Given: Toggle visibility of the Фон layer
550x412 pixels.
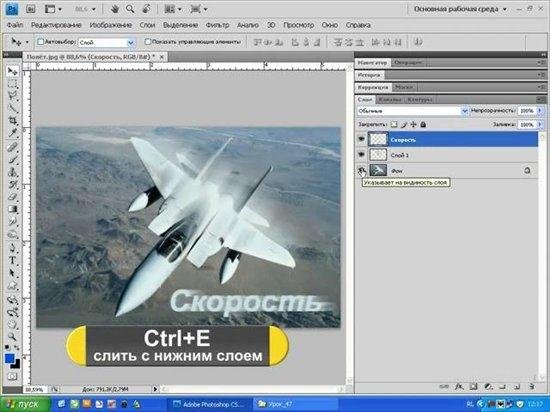Looking at the screenshot, I should [361, 170].
